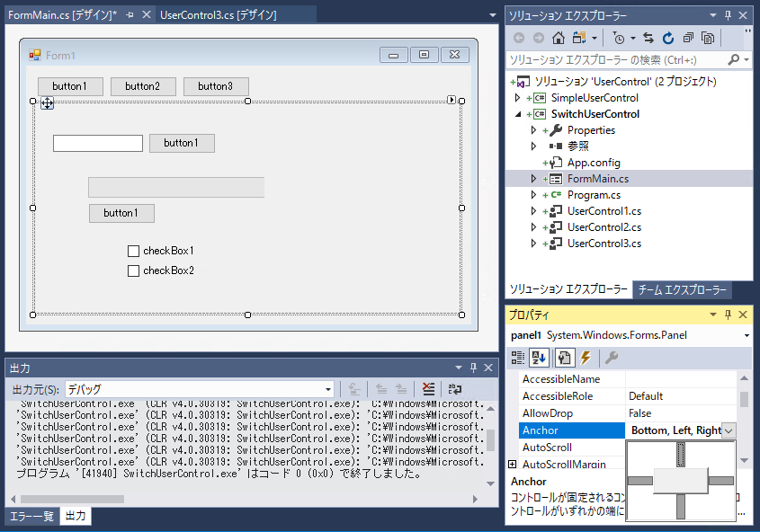
Task: Click the Output vertical scrollbar thumb
Action: (490, 440)
